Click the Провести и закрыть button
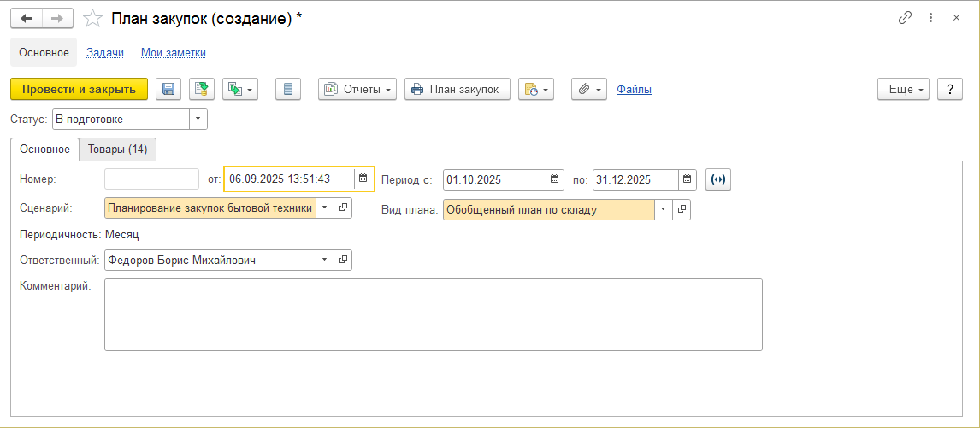This screenshot has width=980, height=428. [79, 90]
